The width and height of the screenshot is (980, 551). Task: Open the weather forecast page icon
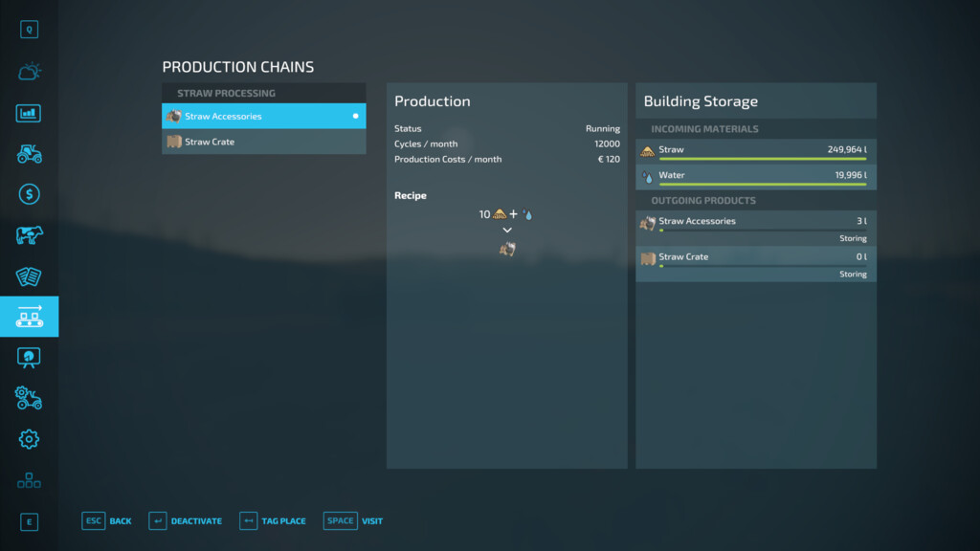tap(29, 72)
